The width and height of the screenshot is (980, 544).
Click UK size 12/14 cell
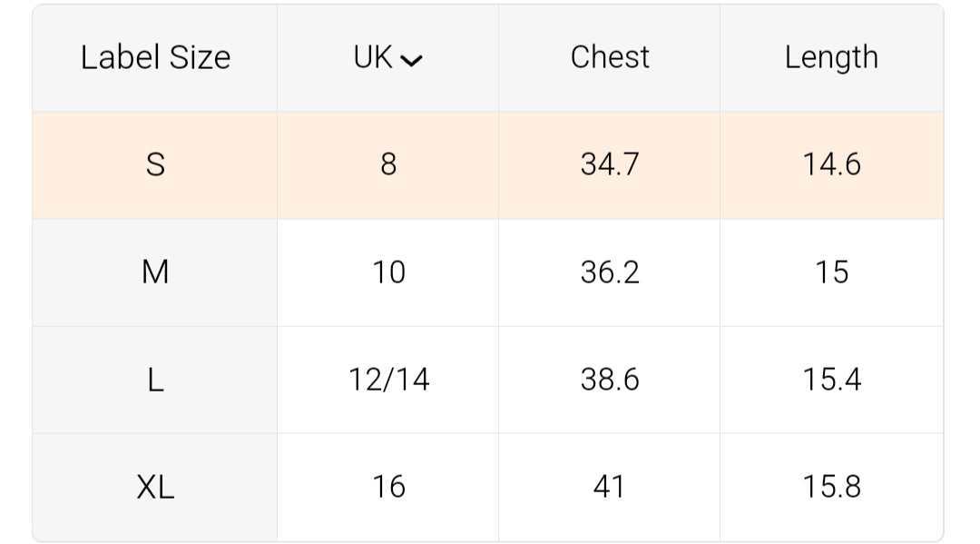[388, 380]
